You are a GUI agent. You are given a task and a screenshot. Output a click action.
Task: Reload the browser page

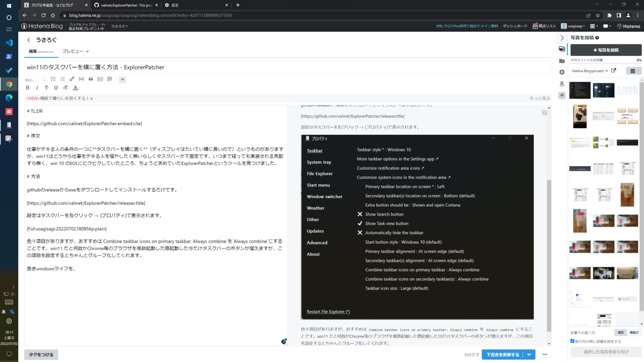[43, 16]
